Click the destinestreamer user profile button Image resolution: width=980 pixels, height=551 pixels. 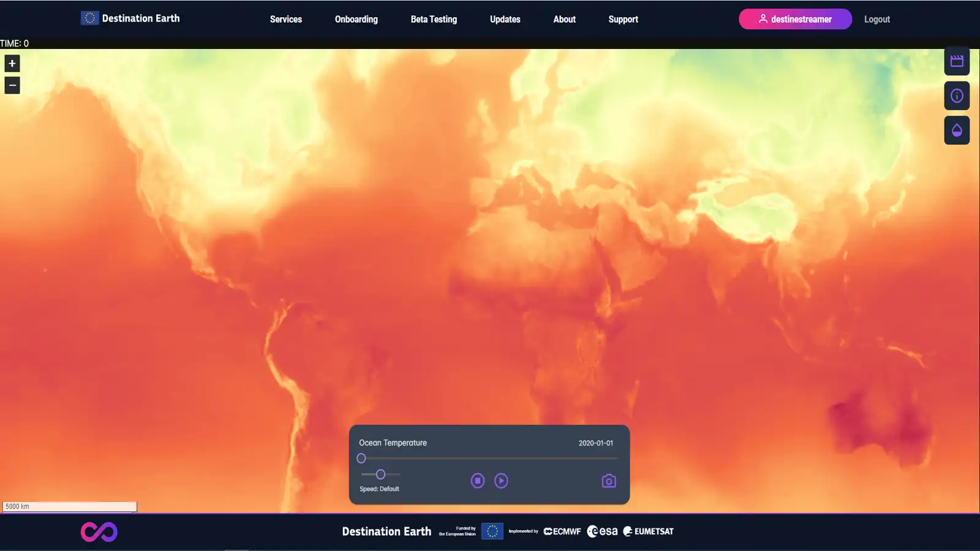point(795,20)
